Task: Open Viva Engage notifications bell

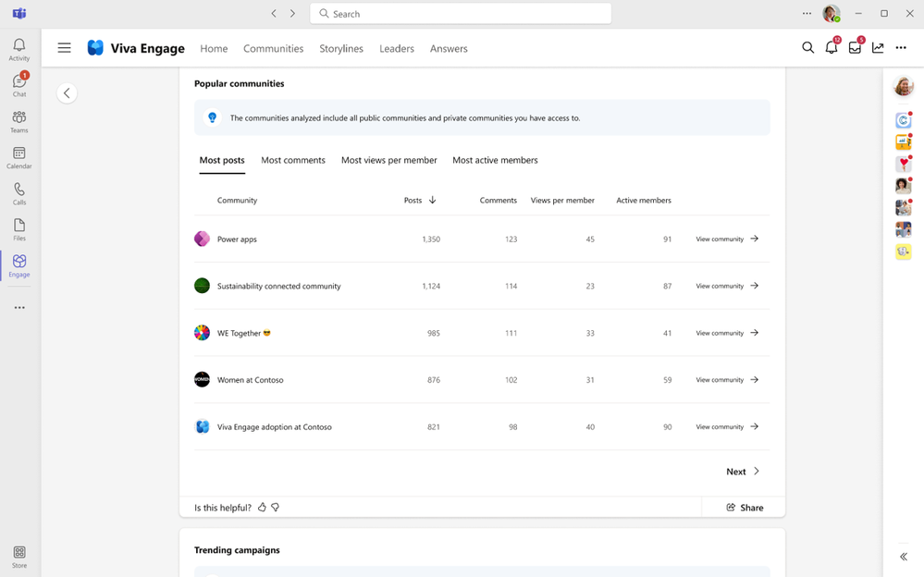Action: [x=832, y=47]
